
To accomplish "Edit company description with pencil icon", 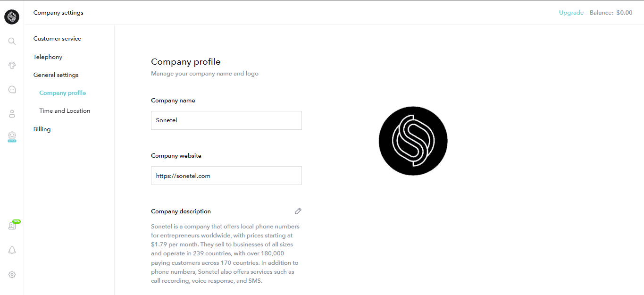I will coord(298,211).
